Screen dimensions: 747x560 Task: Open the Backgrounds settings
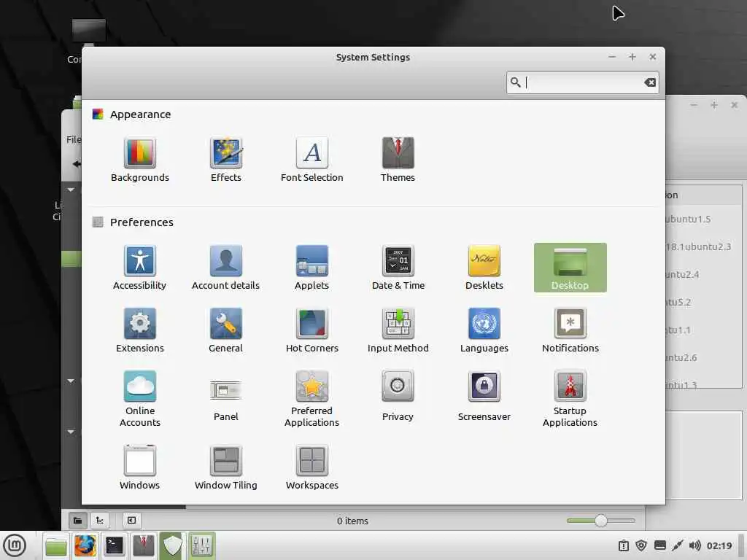pos(139,160)
